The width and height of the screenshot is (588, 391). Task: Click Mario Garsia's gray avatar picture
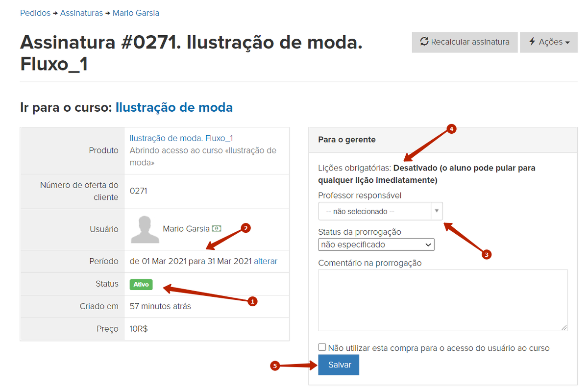click(x=145, y=229)
